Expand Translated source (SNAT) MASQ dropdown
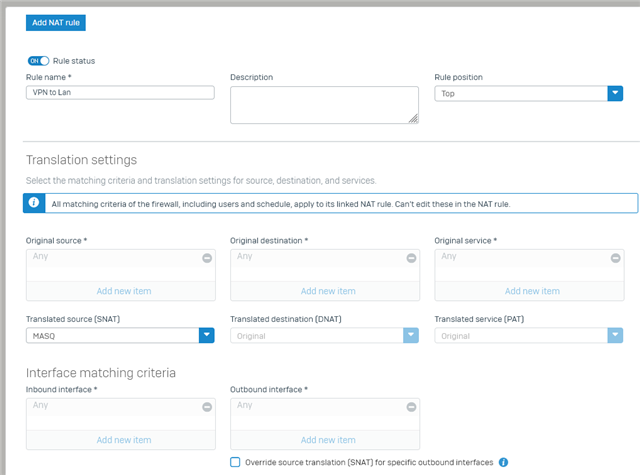The width and height of the screenshot is (640, 475). (x=120, y=335)
